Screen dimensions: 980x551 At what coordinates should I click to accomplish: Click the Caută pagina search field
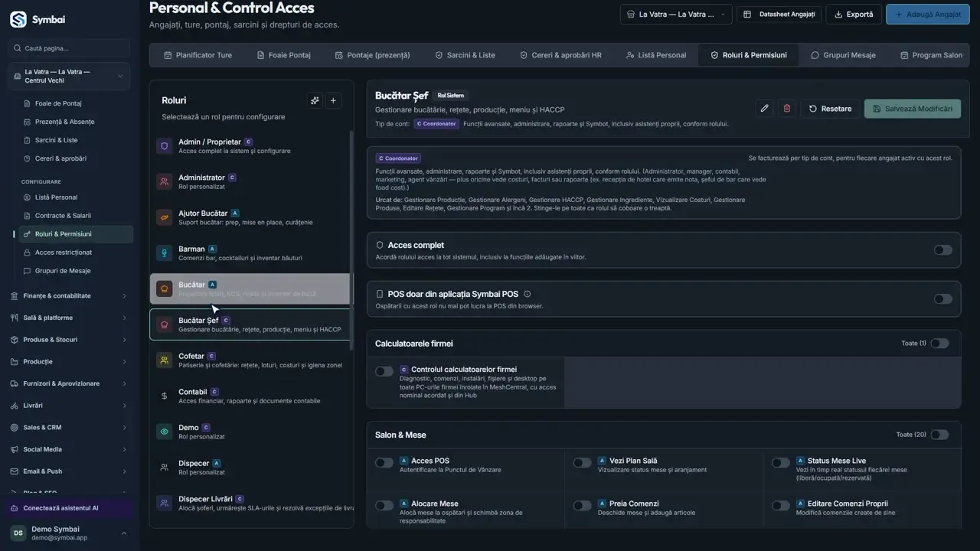(x=70, y=48)
